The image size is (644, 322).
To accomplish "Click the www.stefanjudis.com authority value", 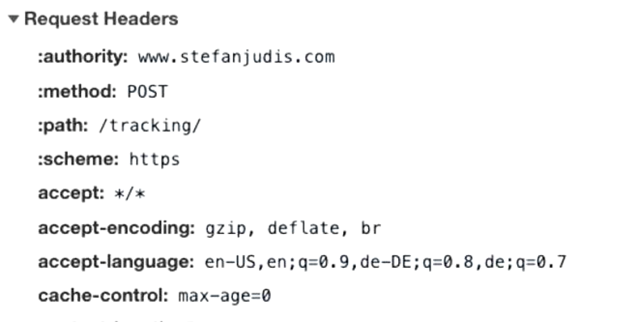I will point(236,56).
